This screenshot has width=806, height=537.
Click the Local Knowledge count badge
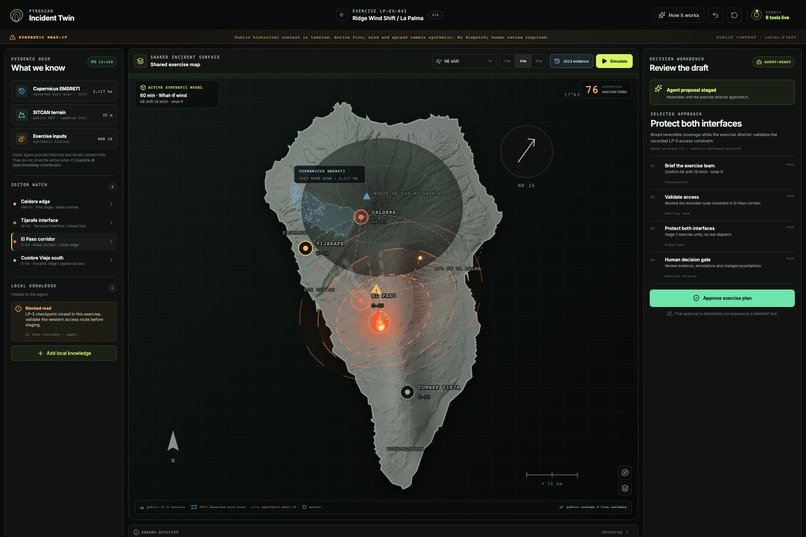point(112,288)
